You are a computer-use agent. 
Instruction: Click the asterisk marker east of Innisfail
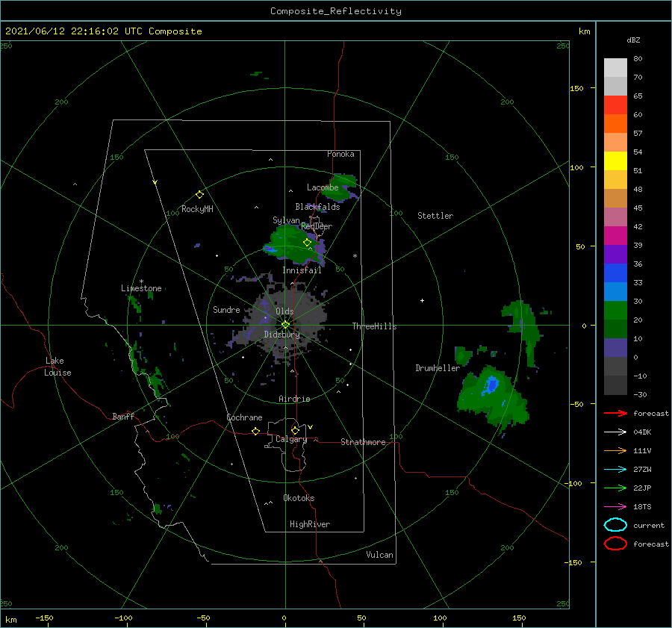[x=355, y=256]
